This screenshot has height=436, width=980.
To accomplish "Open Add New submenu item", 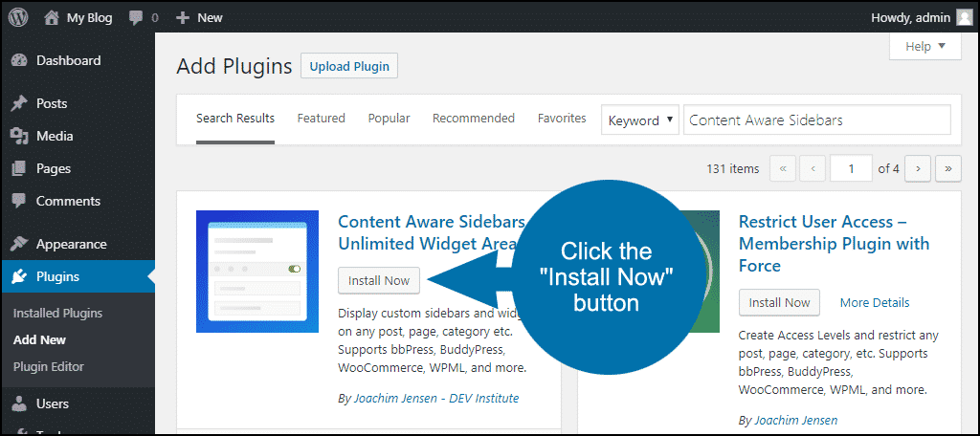I will point(39,340).
